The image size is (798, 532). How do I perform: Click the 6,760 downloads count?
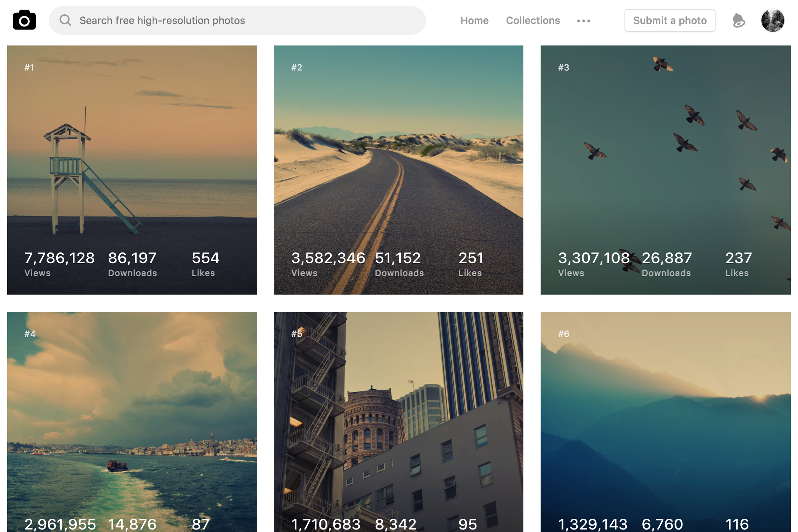662,524
